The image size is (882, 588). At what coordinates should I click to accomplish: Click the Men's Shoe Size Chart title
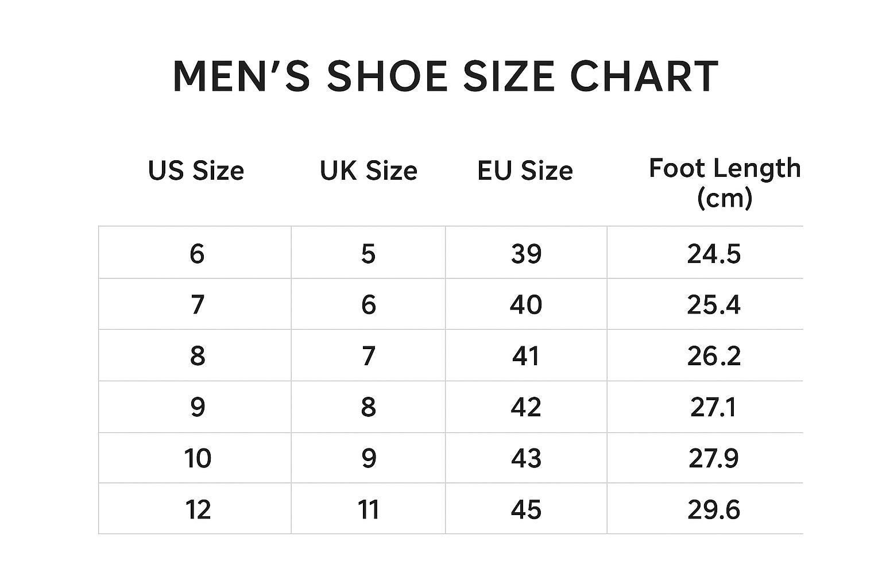[445, 76]
